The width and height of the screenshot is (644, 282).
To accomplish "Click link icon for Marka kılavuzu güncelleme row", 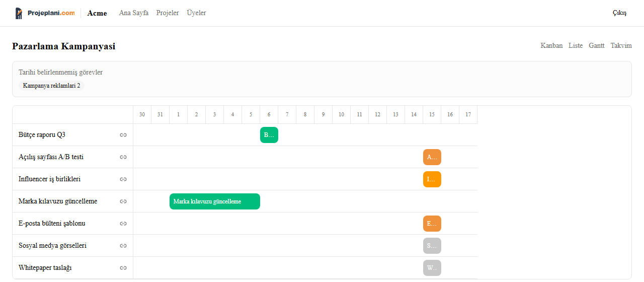I will coord(123,201).
